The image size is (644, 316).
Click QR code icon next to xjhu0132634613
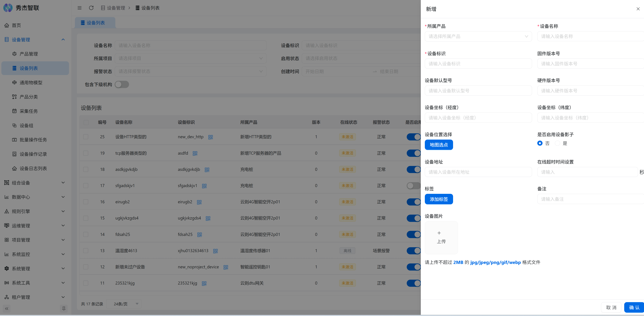tap(215, 251)
